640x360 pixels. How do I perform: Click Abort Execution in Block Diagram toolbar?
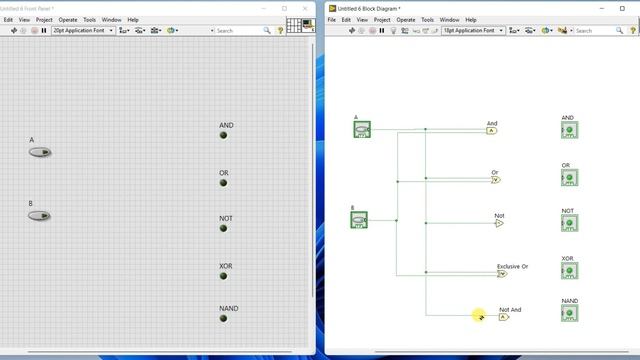[x=372, y=30]
